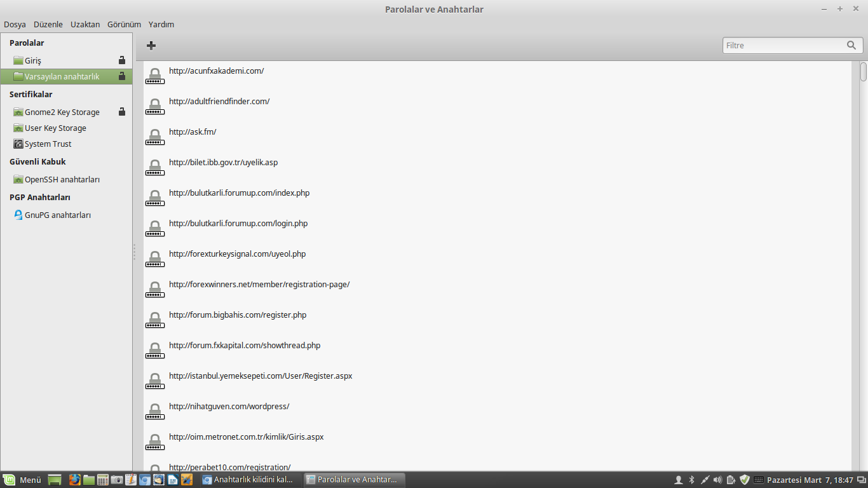
Task: Click the System Trust icon in the sidebar
Action: (x=18, y=144)
